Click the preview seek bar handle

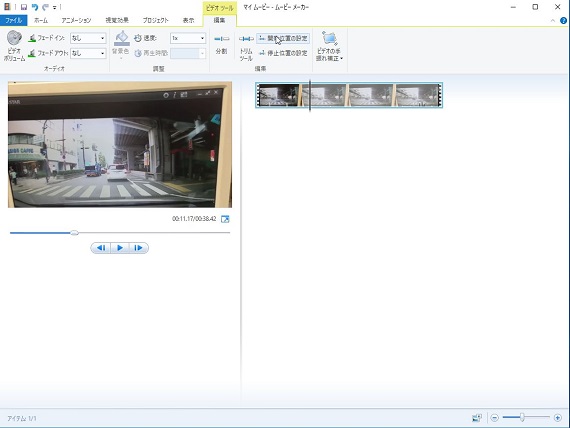74,233
